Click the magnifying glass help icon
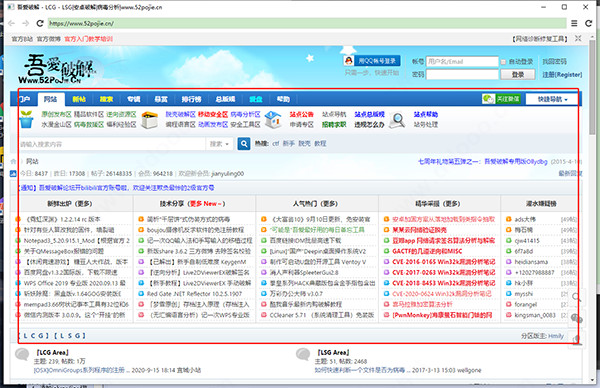Screen dimensions: 600x388 [397, 121]
